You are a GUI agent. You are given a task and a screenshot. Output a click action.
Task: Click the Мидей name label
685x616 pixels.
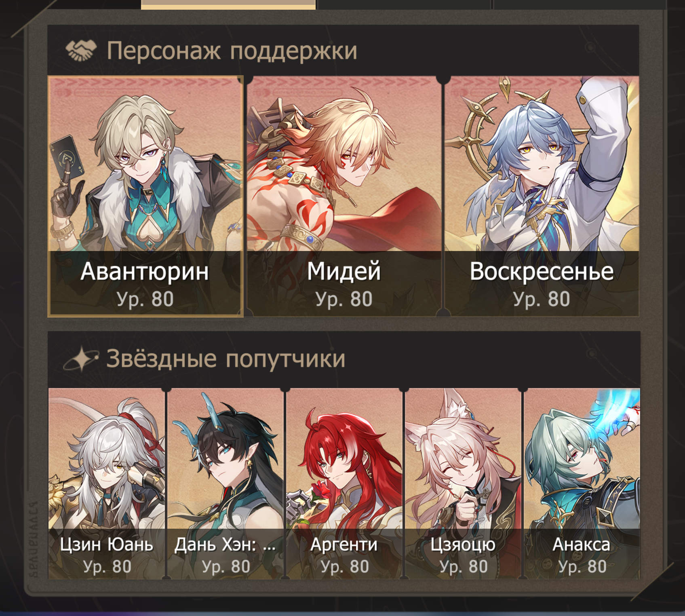pos(344,271)
